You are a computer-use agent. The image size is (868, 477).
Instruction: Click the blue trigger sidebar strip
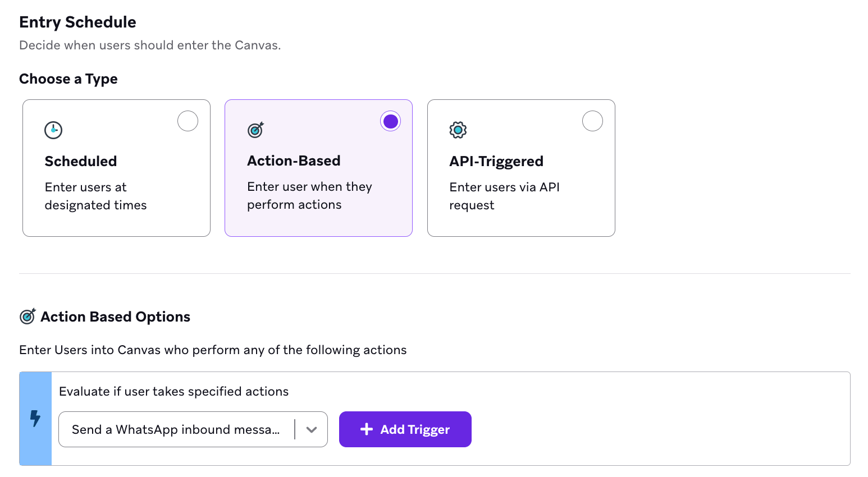point(35,419)
